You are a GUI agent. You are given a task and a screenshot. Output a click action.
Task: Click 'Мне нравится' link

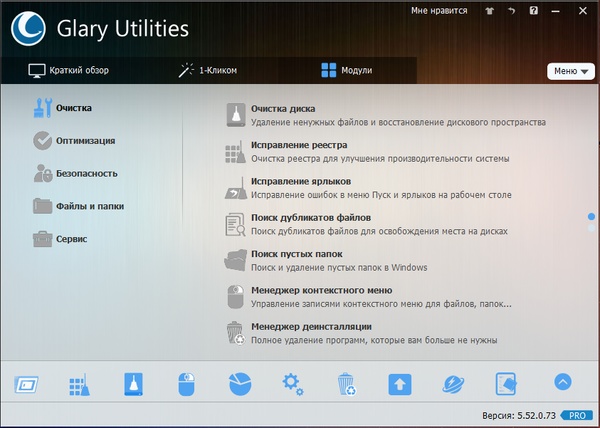click(x=439, y=11)
